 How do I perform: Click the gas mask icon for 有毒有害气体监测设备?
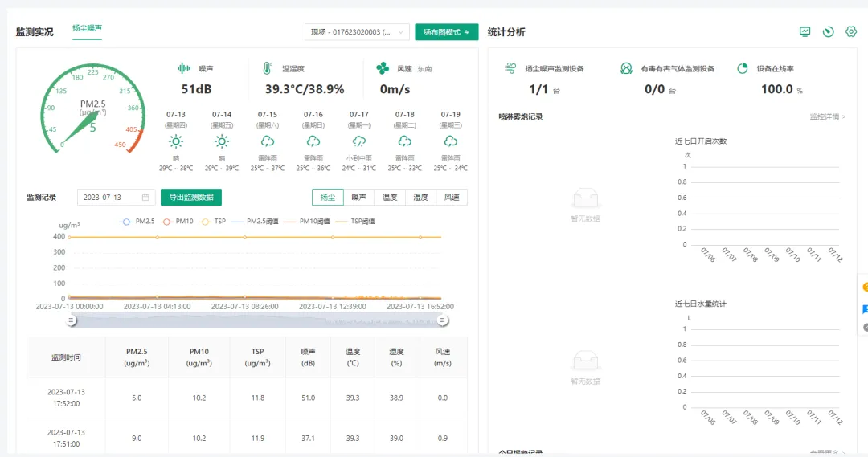coord(626,68)
